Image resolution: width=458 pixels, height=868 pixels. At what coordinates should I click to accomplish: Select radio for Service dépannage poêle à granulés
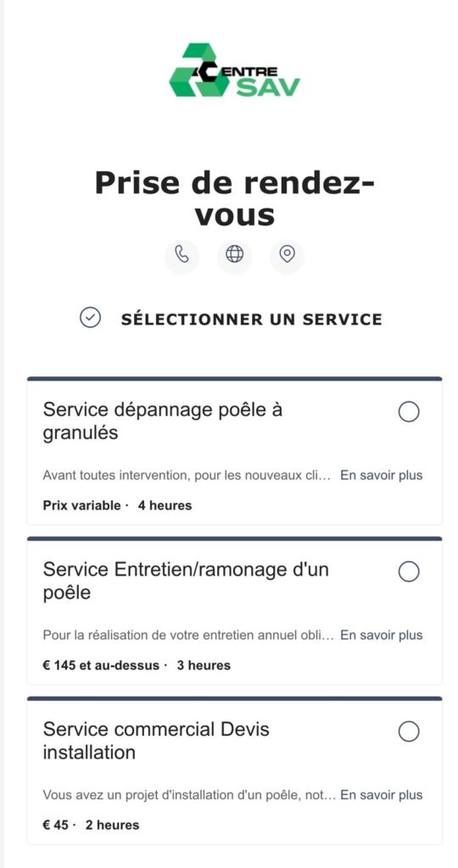(409, 412)
